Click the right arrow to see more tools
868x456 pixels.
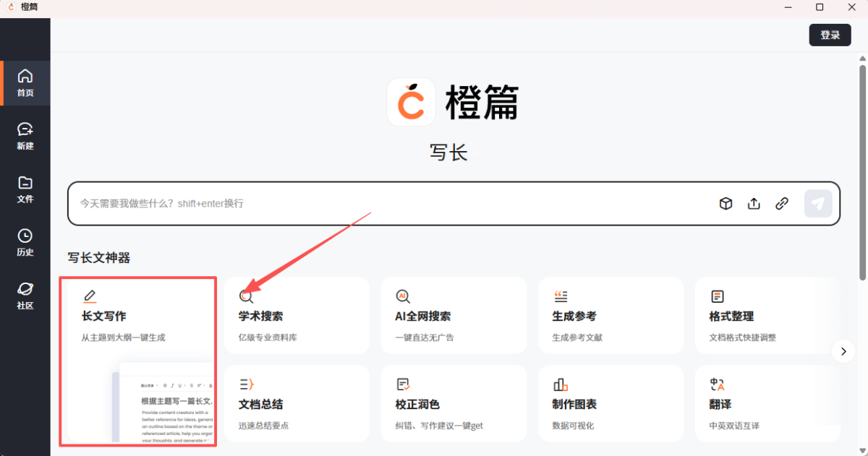[843, 351]
